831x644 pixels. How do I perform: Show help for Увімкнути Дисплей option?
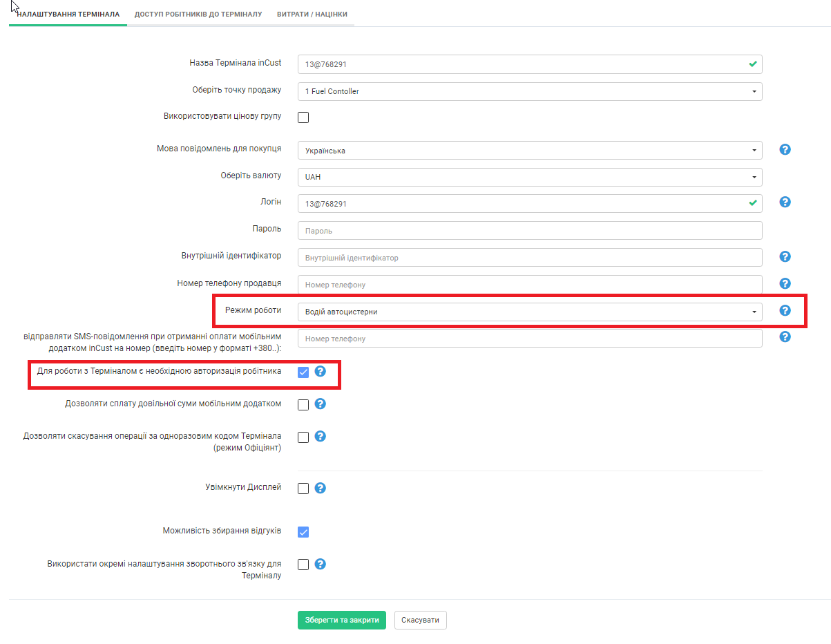click(x=320, y=488)
